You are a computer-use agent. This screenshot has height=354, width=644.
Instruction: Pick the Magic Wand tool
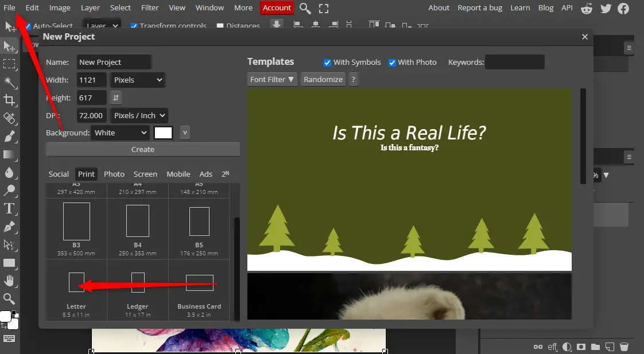(x=10, y=83)
